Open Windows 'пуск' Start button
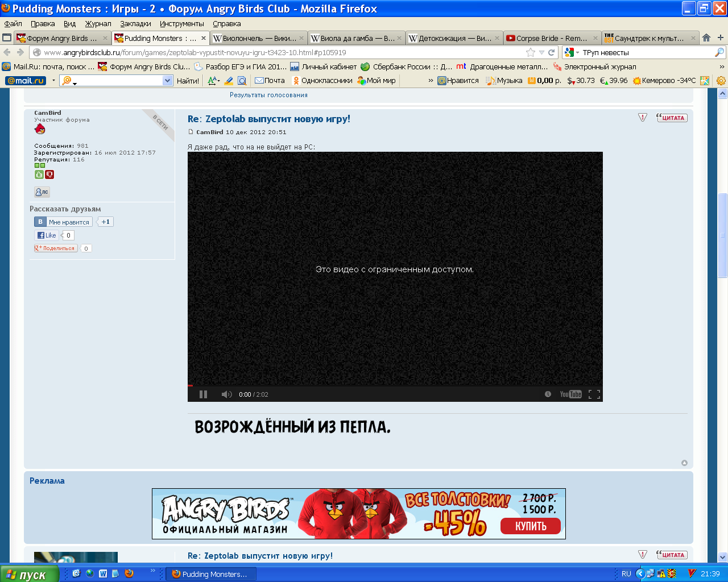The height and width of the screenshot is (582, 728). 28,574
